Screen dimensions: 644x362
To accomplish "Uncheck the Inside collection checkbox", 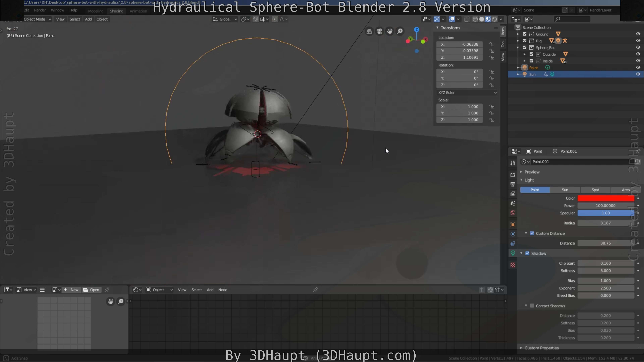I will point(531,61).
